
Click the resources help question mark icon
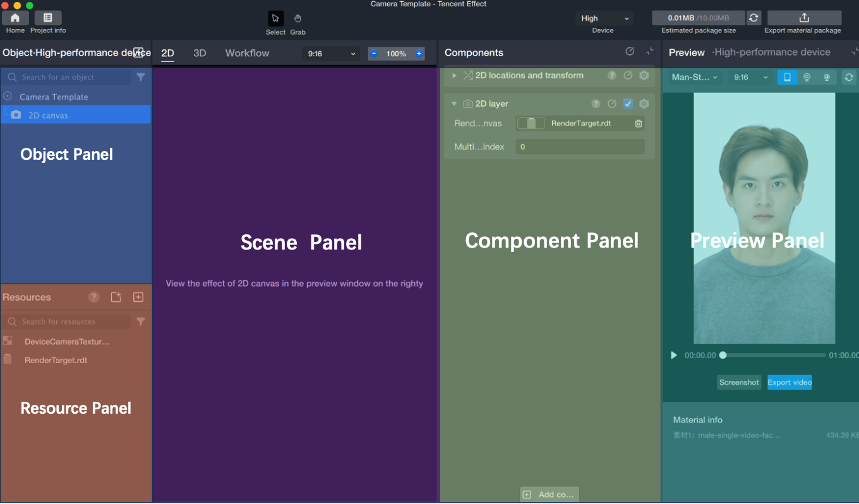[x=93, y=297]
